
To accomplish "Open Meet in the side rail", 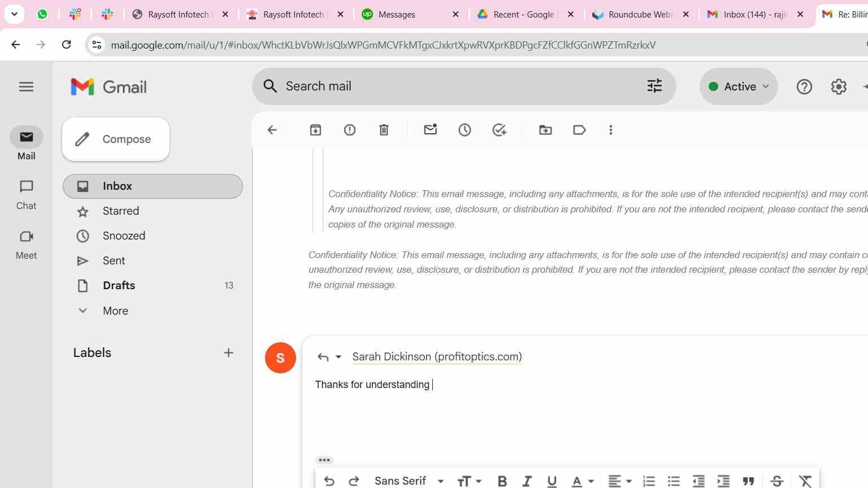I will coord(26,243).
